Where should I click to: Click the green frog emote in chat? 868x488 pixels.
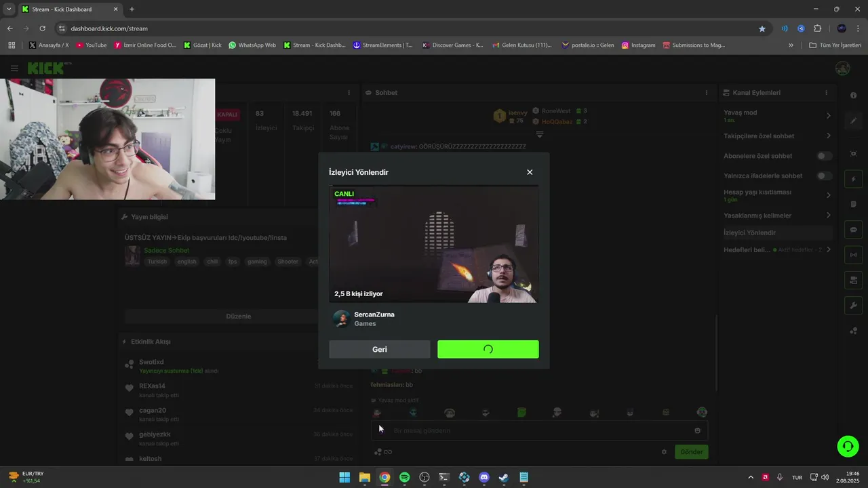[521, 412]
